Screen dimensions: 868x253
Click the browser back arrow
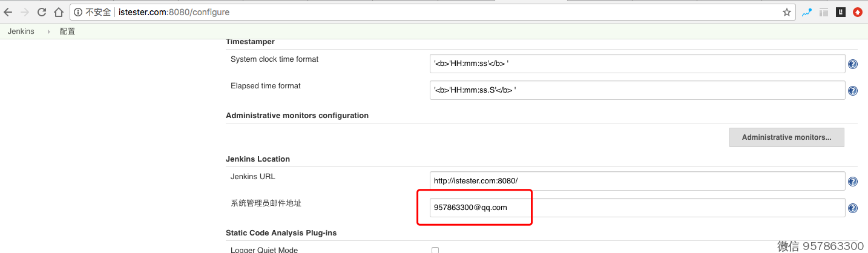coord(8,12)
